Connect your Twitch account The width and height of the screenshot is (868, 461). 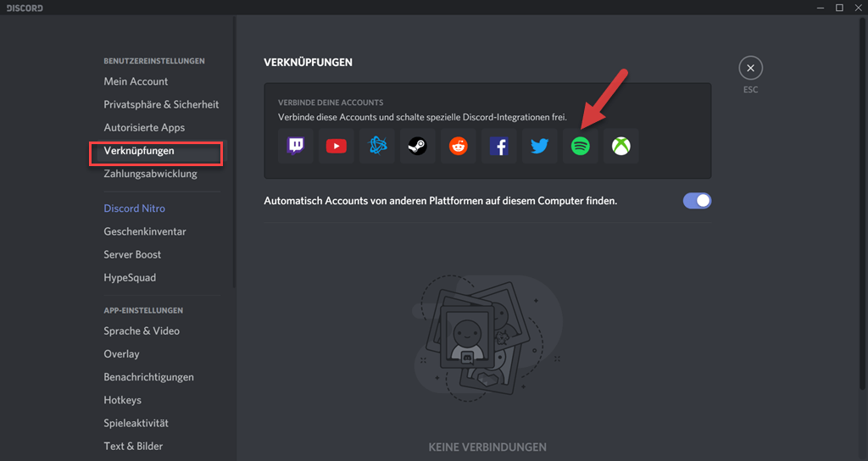(296, 146)
